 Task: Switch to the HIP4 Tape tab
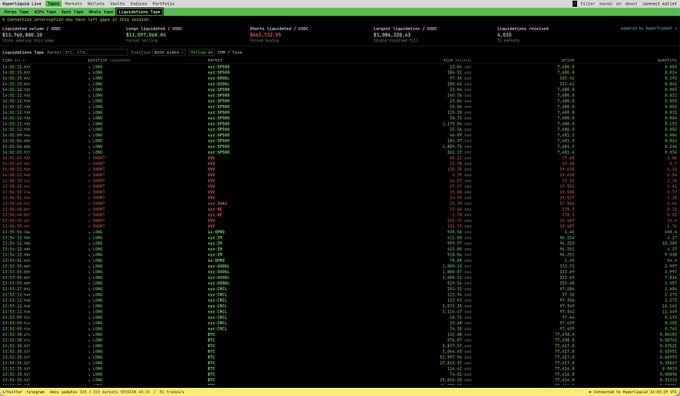pyautogui.click(x=45, y=12)
